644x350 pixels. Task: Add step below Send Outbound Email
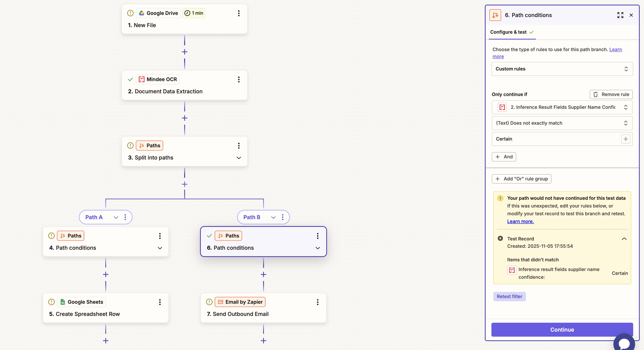coord(263,341)
